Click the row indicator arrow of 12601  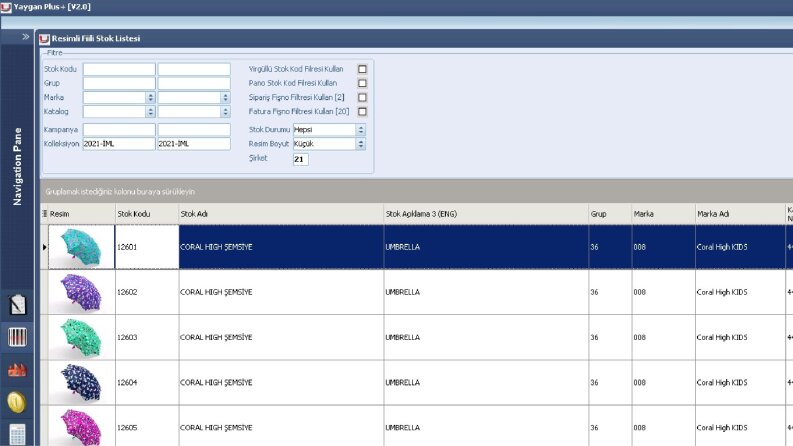coord(45,247)
